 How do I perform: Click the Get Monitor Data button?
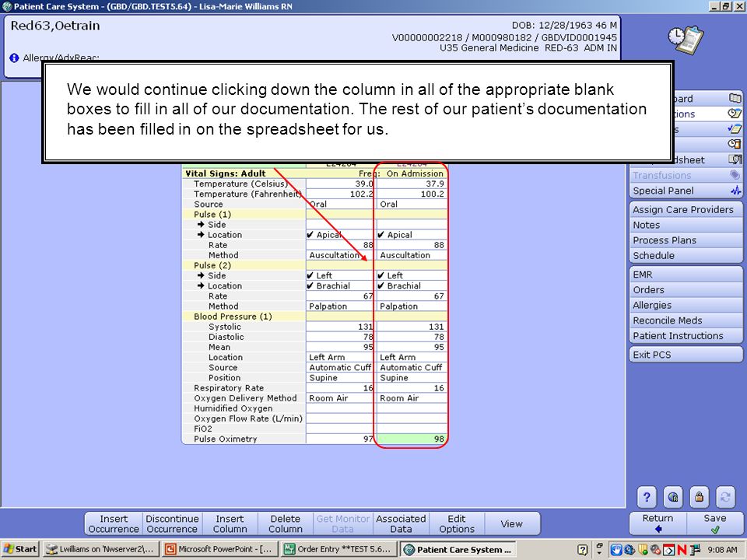tap(342, 523)
